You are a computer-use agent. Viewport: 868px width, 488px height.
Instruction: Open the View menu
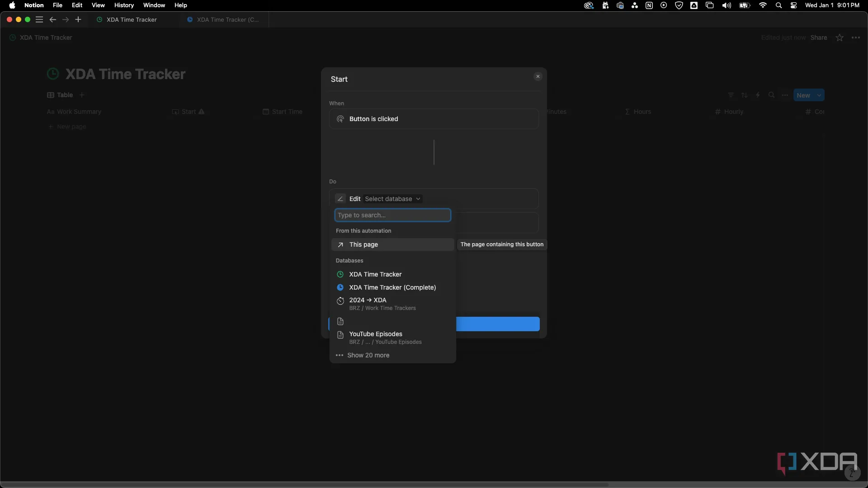click(x=98, y=5)
